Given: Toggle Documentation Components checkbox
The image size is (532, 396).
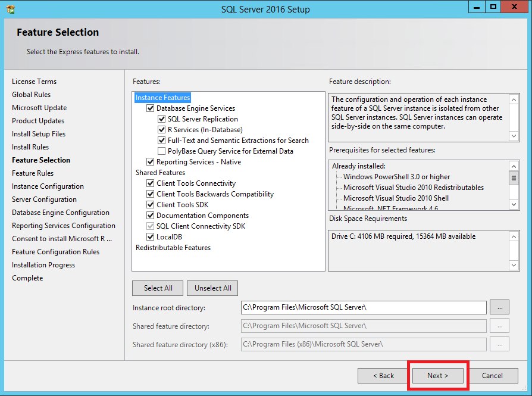Looking at the screenshot, I should click(x=151, y=216).
